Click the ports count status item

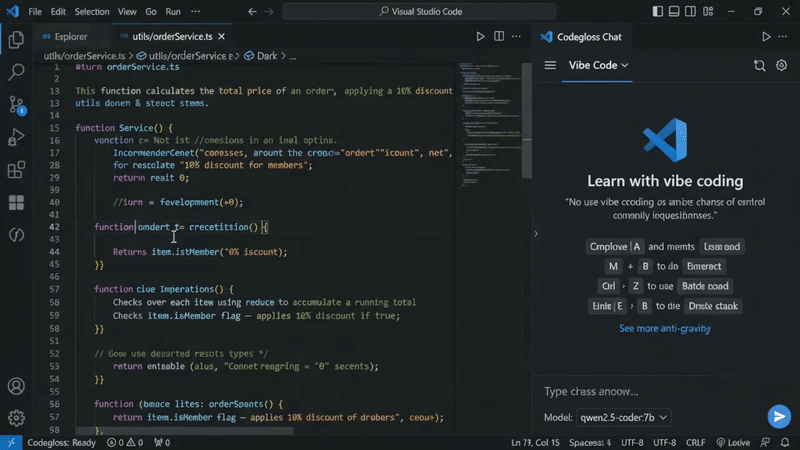pos(162,442)
